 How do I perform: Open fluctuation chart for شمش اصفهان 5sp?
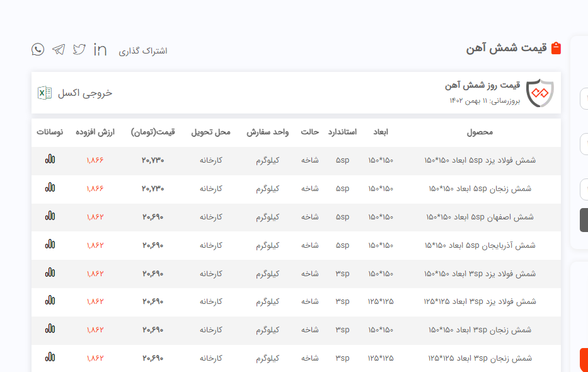pos(50,216)
